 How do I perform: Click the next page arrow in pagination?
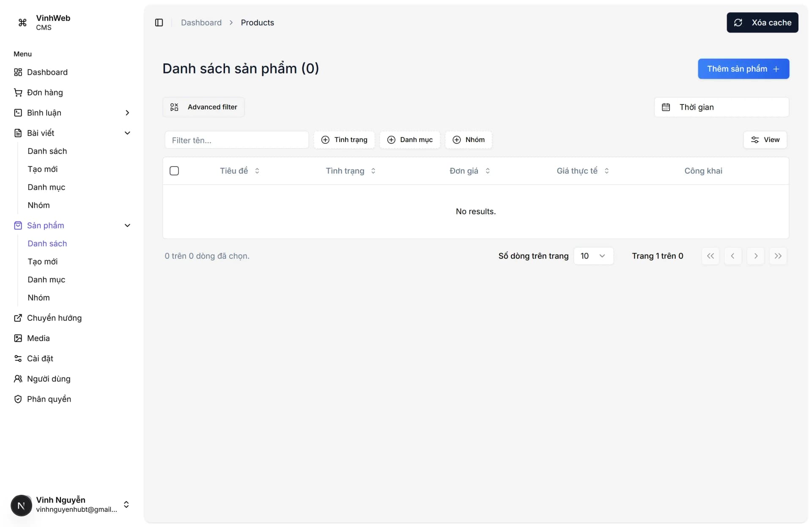click(x=756, y=256)
